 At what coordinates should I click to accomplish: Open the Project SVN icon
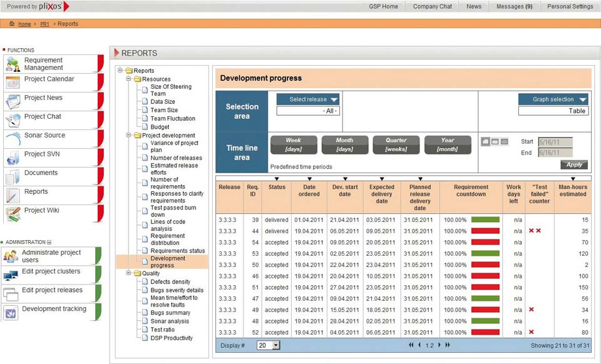[x=13, y=158]
